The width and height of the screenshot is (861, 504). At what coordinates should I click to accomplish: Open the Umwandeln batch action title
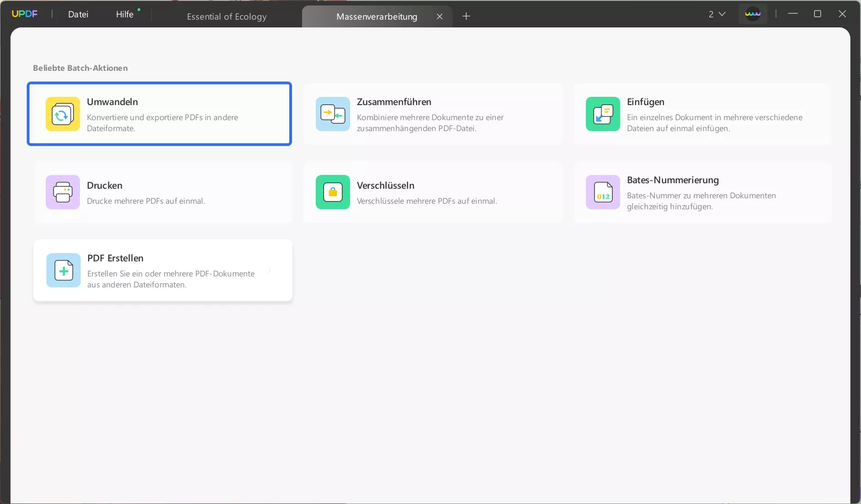(112, 102)
